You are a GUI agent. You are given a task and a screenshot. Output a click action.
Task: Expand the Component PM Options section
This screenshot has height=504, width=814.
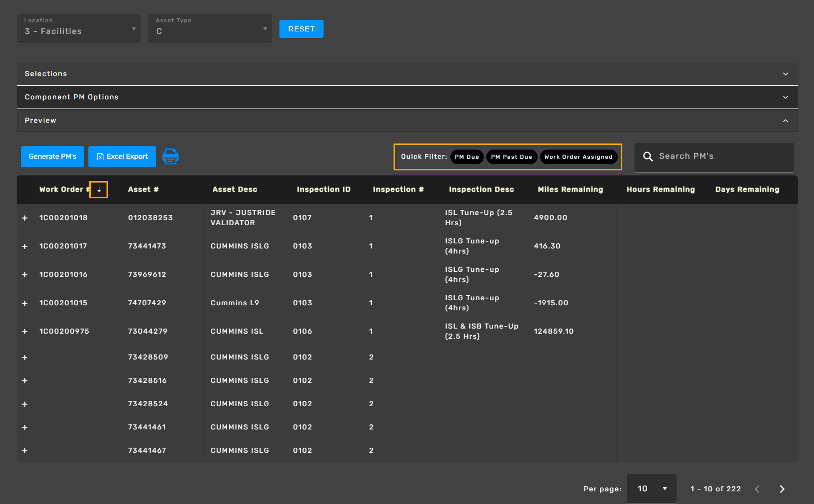(407, 97)
